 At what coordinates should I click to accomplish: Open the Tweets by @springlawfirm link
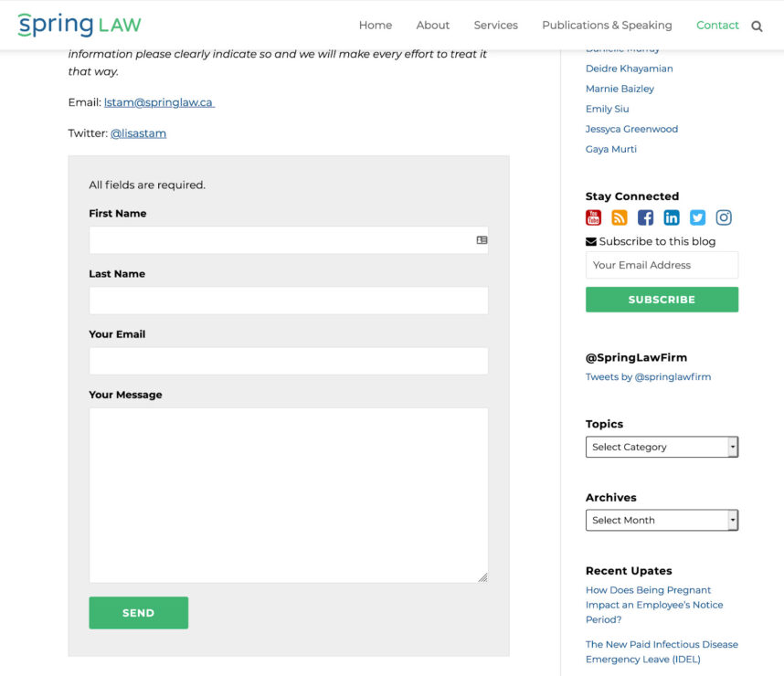pyautogui.click(x=648, y=377)
